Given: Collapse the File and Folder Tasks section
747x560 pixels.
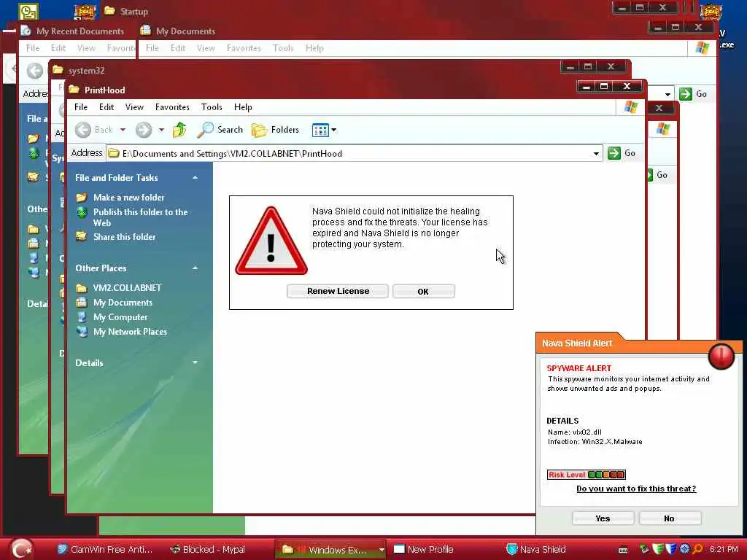Looking at the screenshot, I should (x=195, y=178).
